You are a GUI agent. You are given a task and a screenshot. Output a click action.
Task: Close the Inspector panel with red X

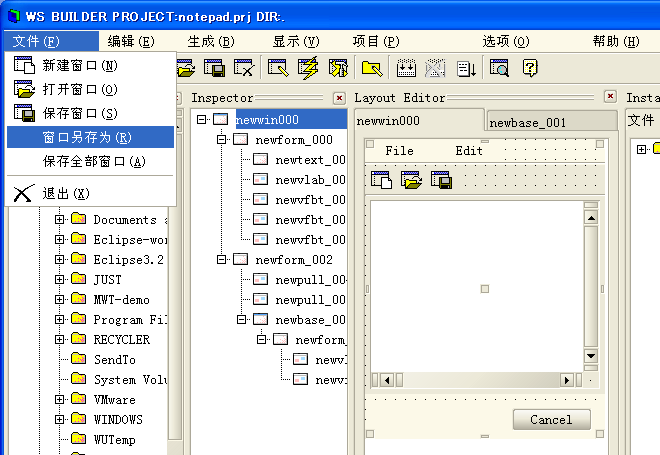click(339, 98)
